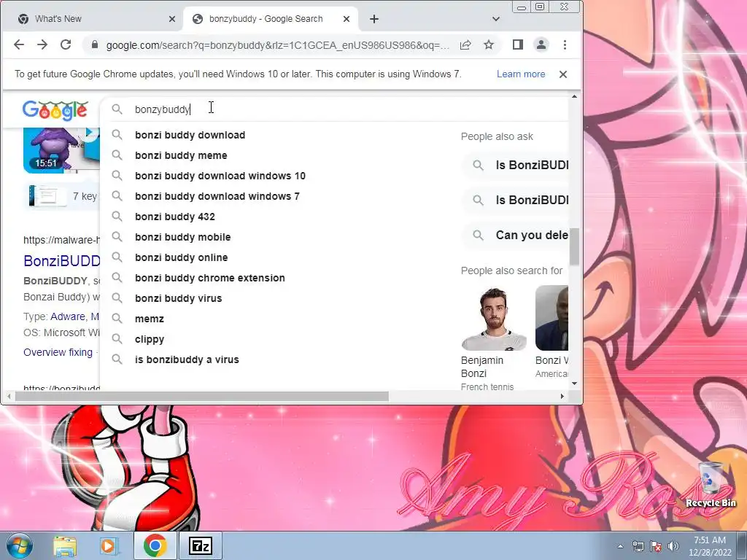Open the Bonzi W American person card
Image resolution: width=747 pixels, height=560 pixels.
pos(551,332)
